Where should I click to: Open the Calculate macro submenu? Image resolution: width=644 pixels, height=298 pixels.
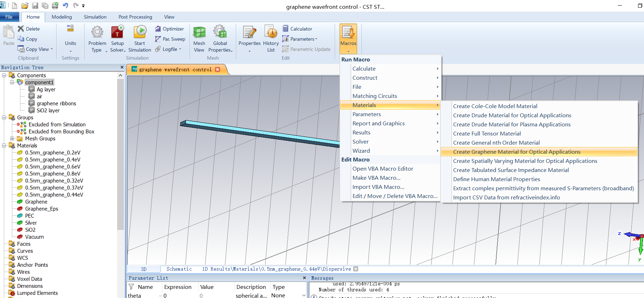[390, 68]
